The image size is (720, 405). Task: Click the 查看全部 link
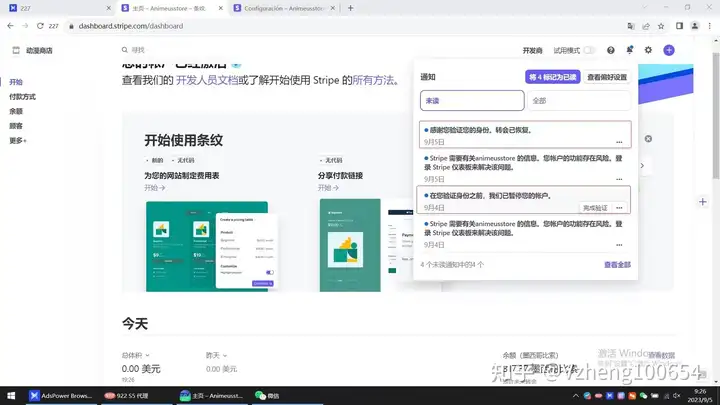[x=617, y=264]
